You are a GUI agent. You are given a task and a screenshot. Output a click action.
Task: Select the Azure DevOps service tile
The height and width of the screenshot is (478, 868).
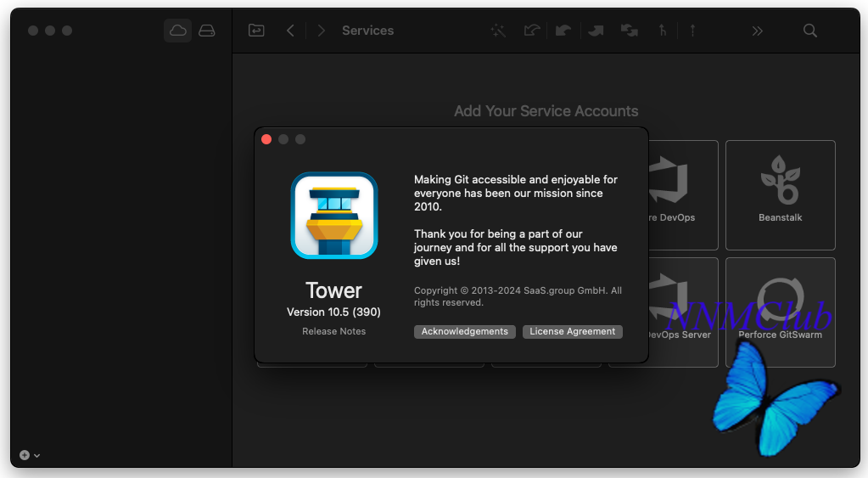(684, 195)
